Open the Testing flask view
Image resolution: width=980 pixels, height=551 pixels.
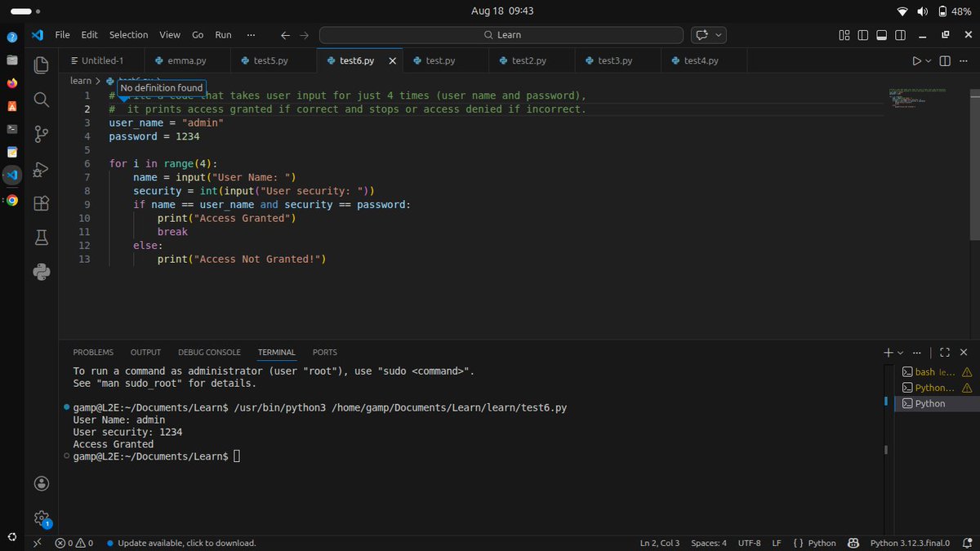point(41,238)
